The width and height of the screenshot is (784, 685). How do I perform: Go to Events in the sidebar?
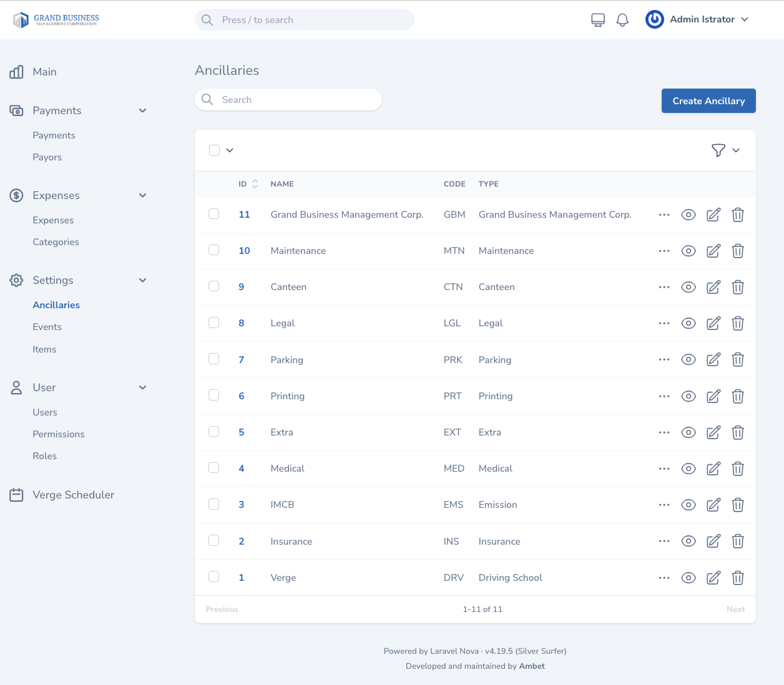pyautogui.click(x=47, y=327)
